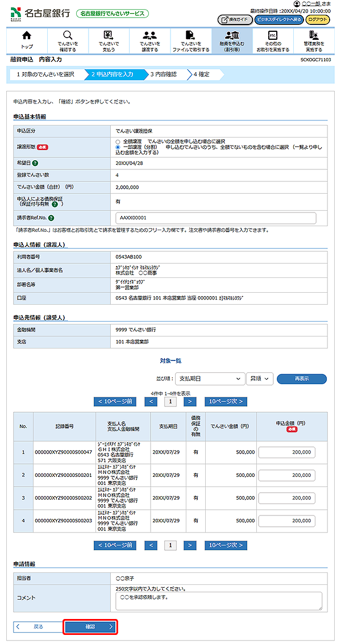Image resolution: width=341 pixels, height=644 pixels.
Task: Open でんさいを確認する magnifier icon
Action: 68,36
